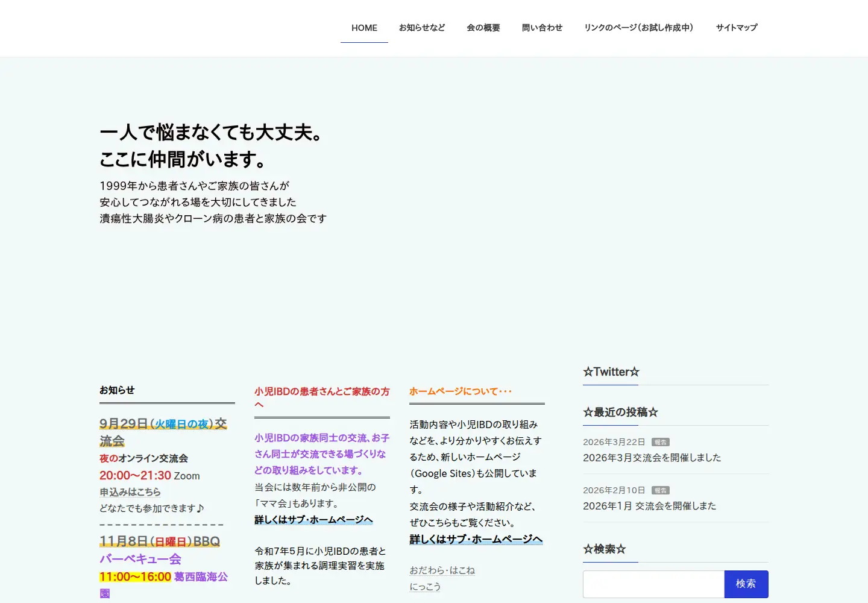Open リンクのページ（お試し作成中） menu

[639, 28]
